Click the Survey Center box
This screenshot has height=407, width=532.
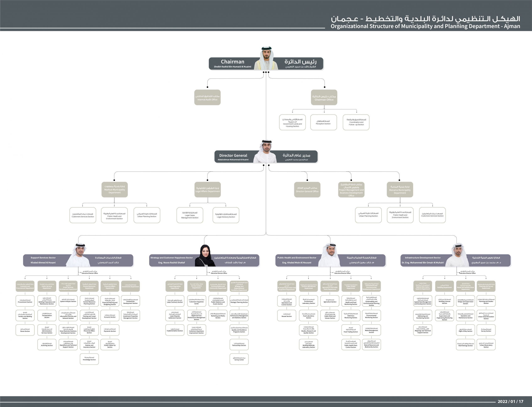(239, 359)
